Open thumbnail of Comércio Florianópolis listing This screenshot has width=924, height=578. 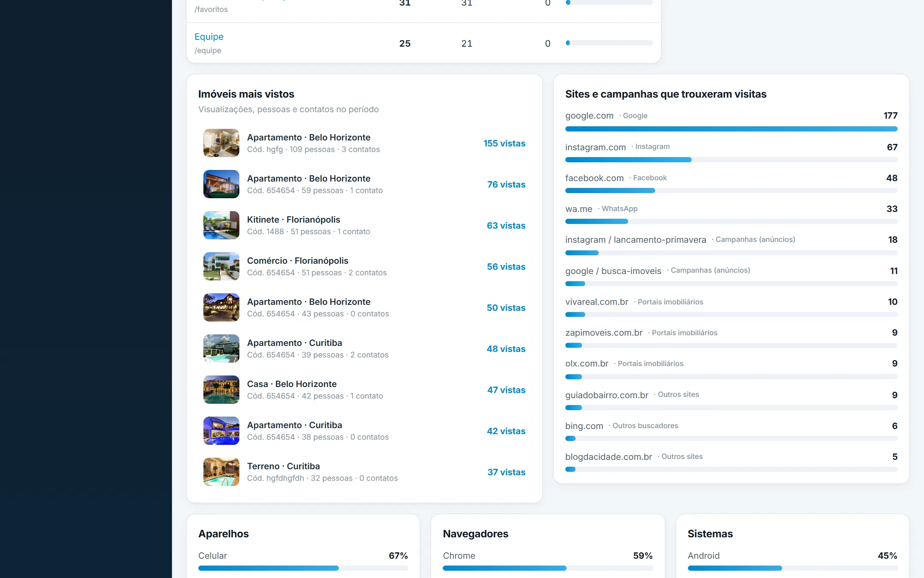[221, 266]
